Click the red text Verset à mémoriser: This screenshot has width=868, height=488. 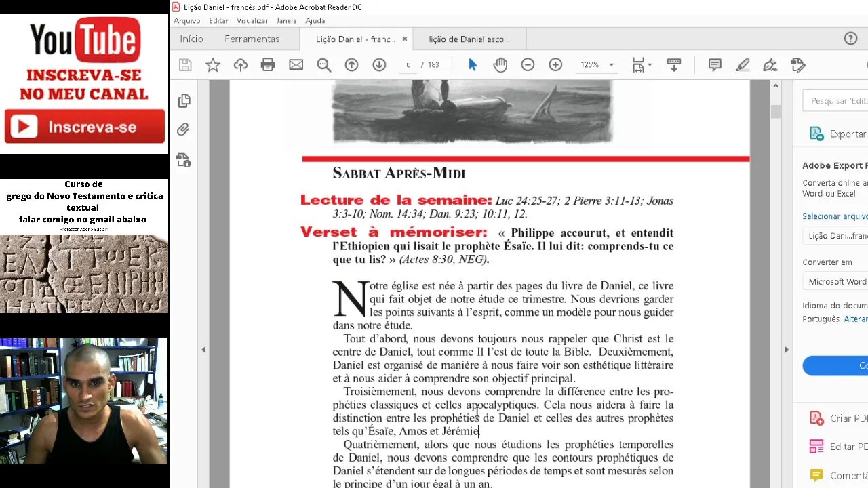pyautogui.click(x=394, y=232)
